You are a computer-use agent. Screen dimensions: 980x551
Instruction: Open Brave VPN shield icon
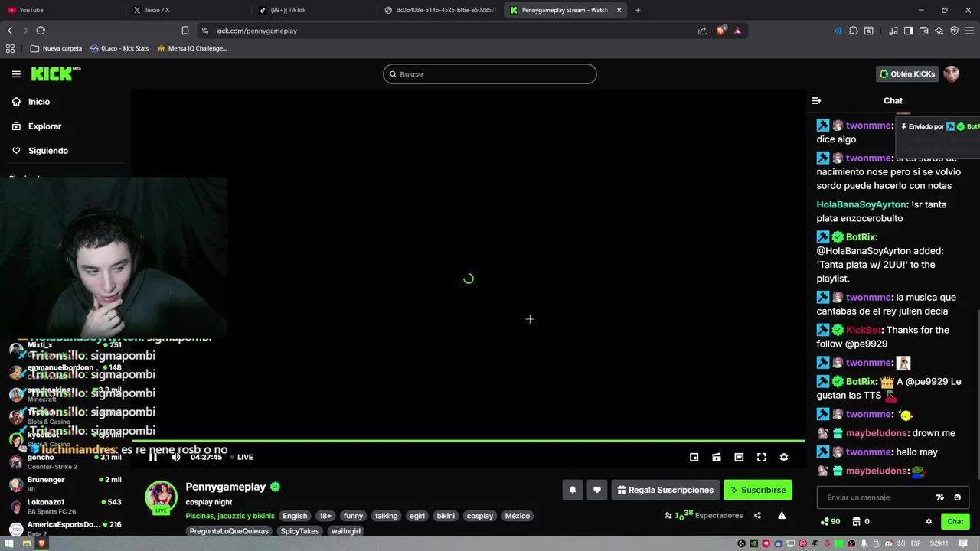coord(954,31)
